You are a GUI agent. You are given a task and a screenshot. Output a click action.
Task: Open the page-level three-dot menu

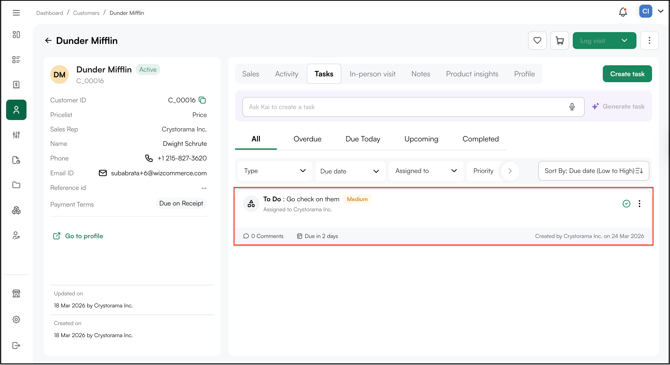[x=649, y=41]
